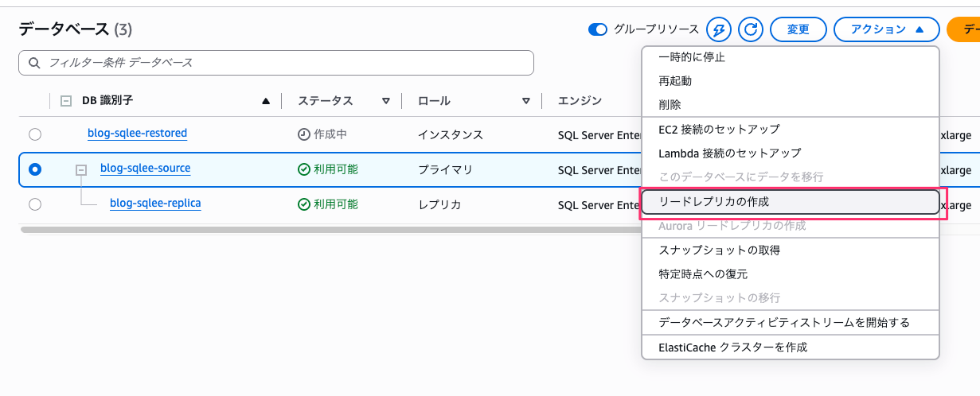Select Lambda 接続のセットアップ menu item

(x=791, y=153)
